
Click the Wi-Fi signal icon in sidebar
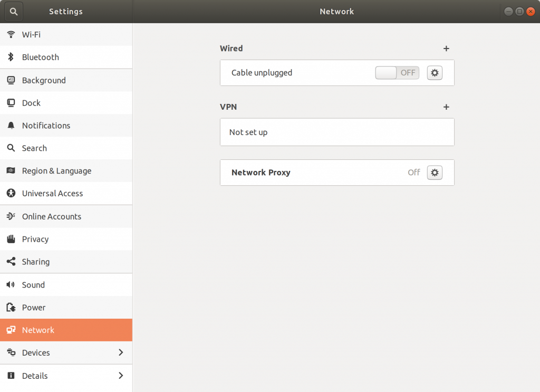tap(11, 34)
